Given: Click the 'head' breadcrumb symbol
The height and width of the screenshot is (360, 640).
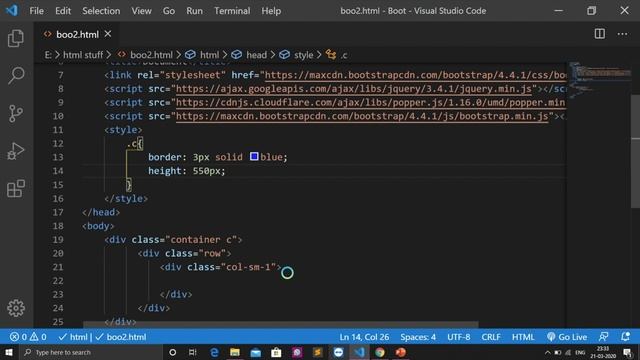Looking at the screenshot, I should pyautogui.click(x=249, y=55).
